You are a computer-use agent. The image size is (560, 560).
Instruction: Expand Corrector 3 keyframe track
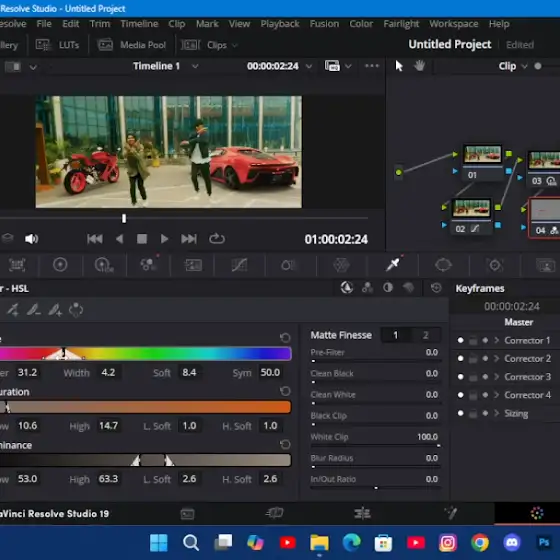point(496,377)
